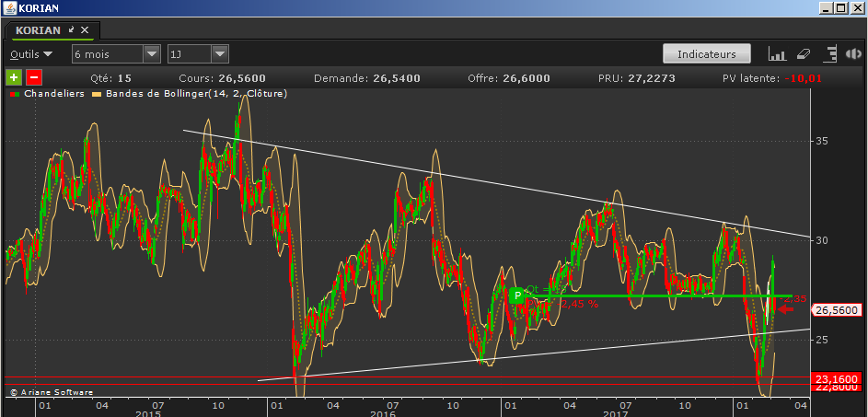This screenshot has height=417, width=868.
Task: Click the 2016 year axis label
Action: coord(383,413)
